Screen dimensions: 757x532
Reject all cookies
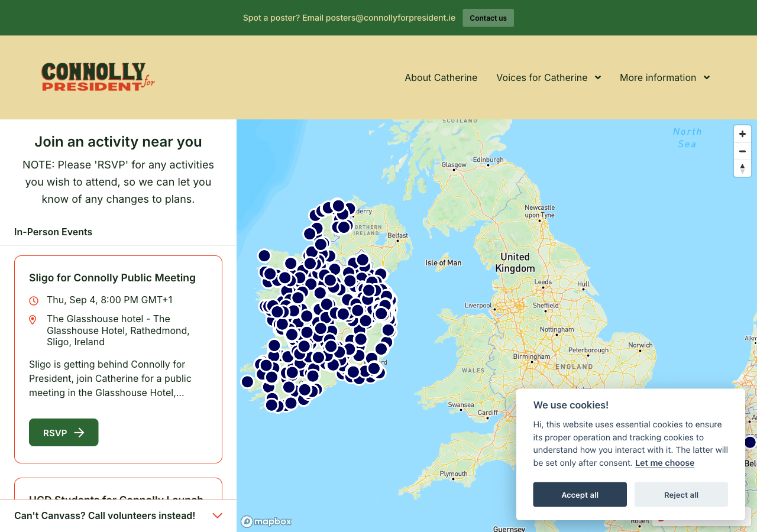coord(681,495)
